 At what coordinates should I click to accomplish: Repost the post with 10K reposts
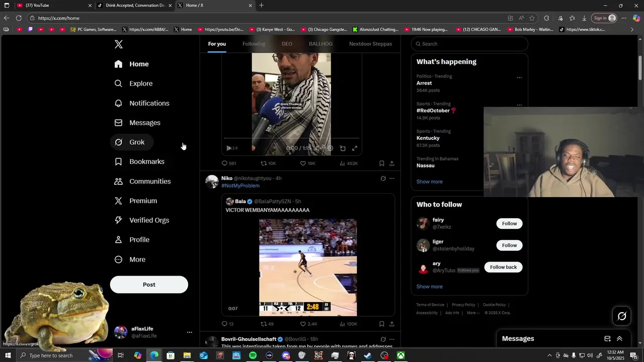tap(268, 163)
